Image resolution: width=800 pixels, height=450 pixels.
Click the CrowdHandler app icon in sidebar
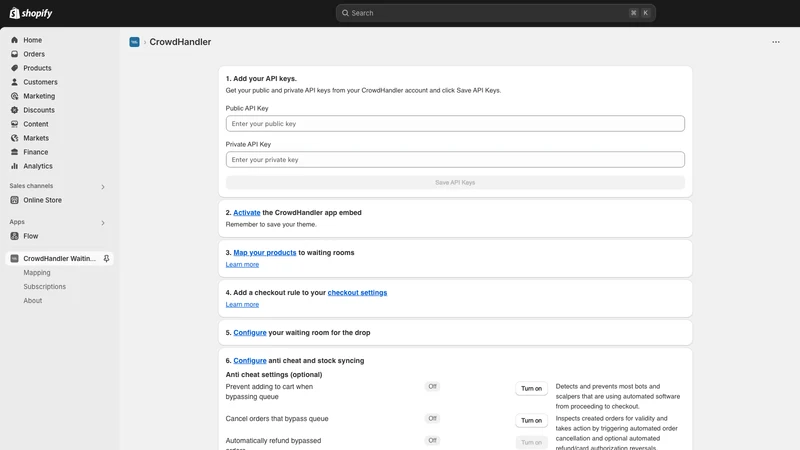14,259
